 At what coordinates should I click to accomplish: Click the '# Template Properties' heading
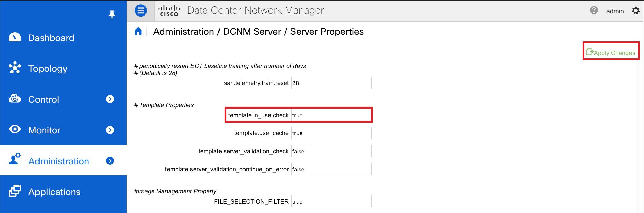coord(164,105)
